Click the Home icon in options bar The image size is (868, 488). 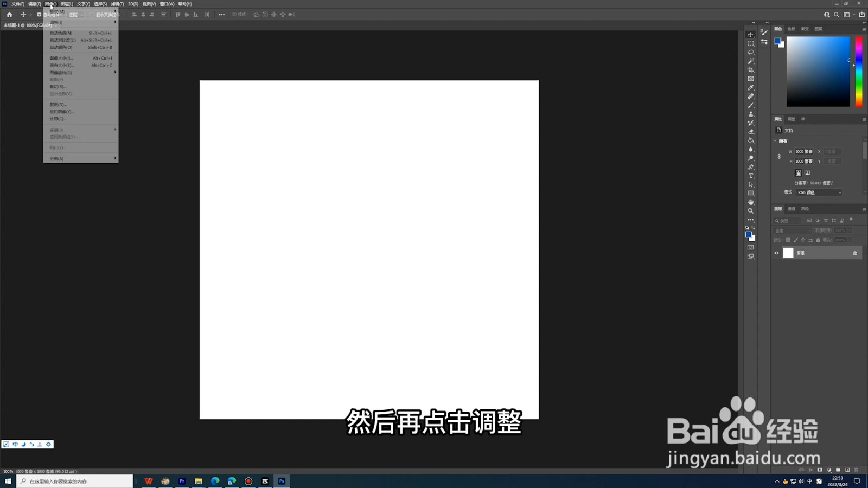pos(9,15)
